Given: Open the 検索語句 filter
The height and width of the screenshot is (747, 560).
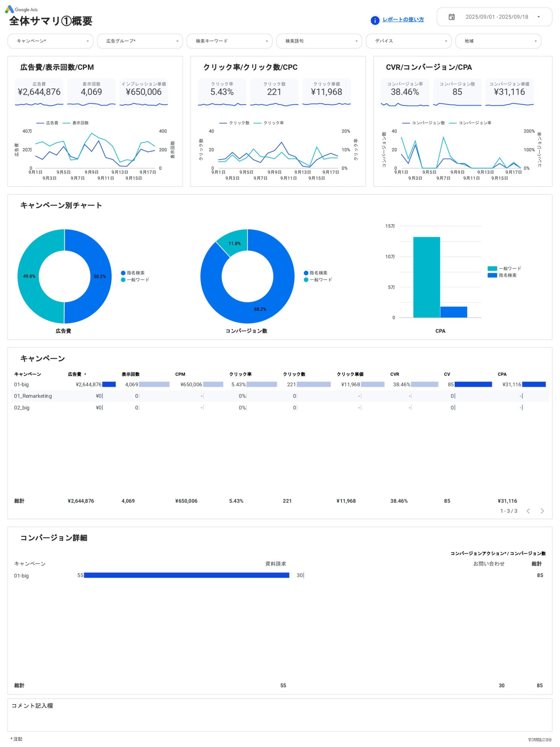Looking at the screenshot, I should (x=319, y=41).
